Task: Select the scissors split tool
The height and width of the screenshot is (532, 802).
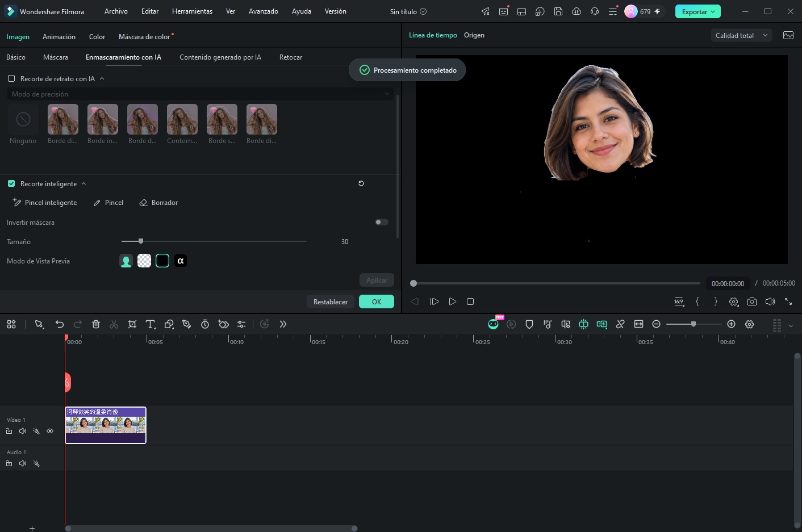Action: (x=114, y=324)
